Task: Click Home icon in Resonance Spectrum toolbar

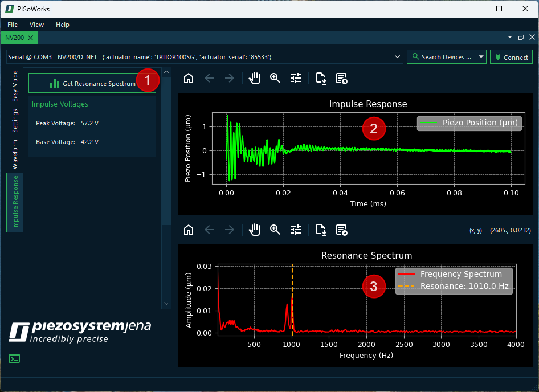Action: click(189, 230)
